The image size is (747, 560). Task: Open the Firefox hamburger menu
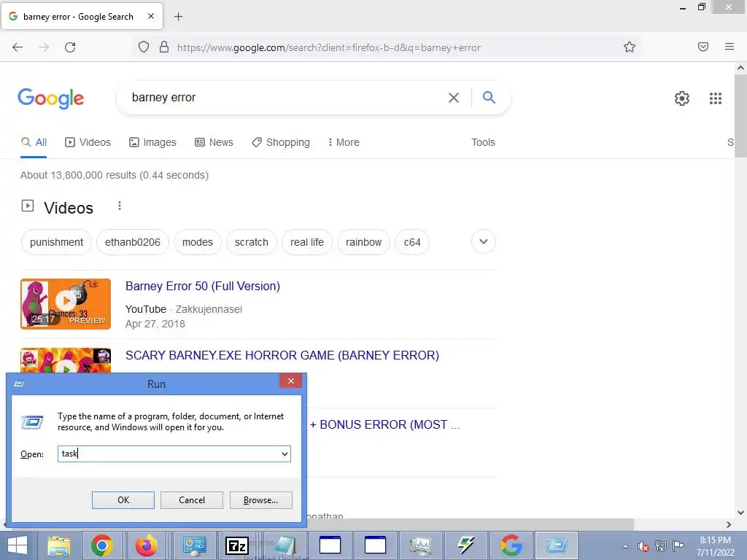729,47
